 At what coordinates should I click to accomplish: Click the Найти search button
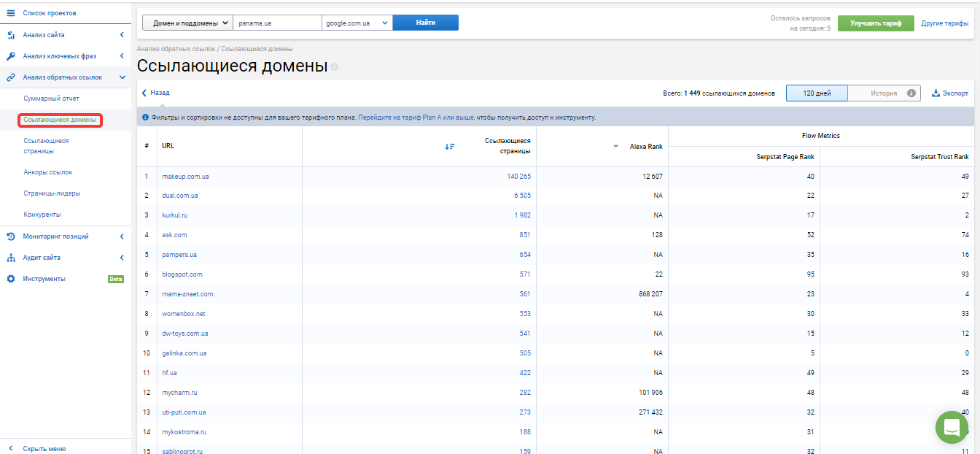[426, 23]
